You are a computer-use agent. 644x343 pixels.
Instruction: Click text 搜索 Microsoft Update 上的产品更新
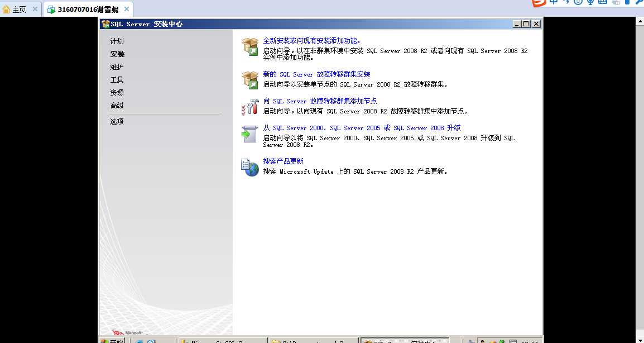(x=355, y=172)
